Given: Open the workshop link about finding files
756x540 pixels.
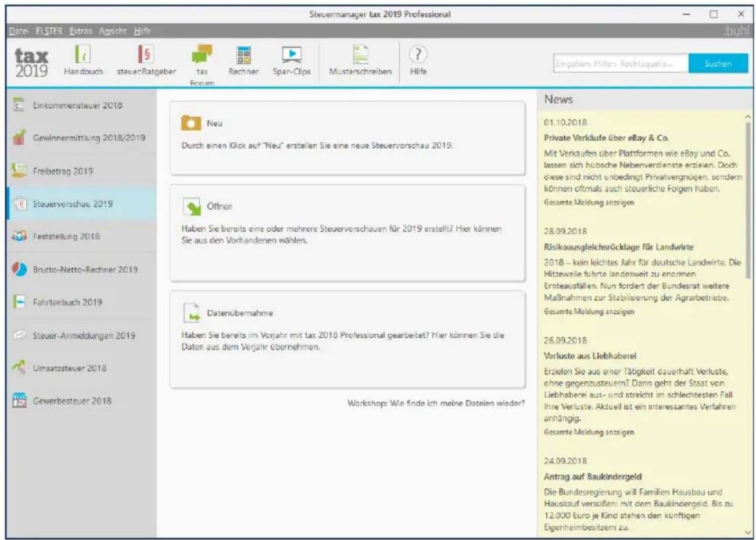Looking at the screenshot, I should (436, 403).
